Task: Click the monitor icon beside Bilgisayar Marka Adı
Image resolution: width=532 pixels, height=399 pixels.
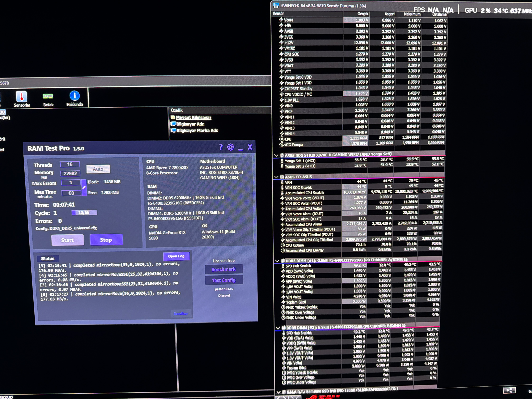Action: pos(173,130)
